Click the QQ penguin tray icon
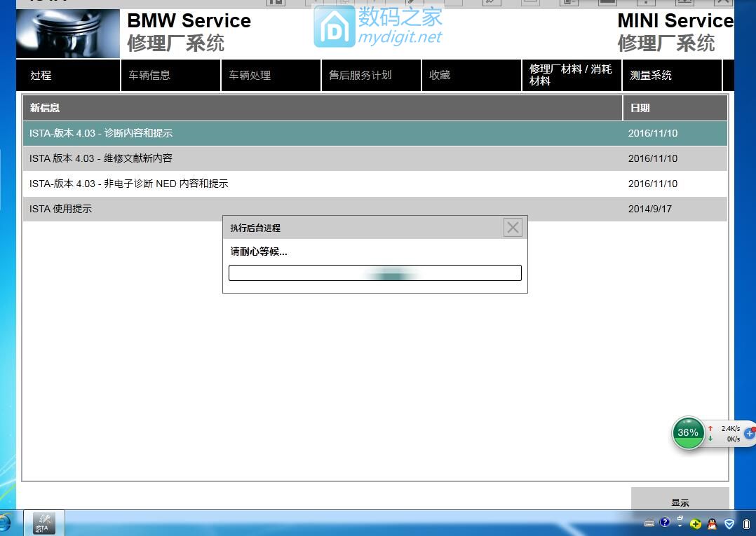756x536 pixels. (x=712, y=523)
